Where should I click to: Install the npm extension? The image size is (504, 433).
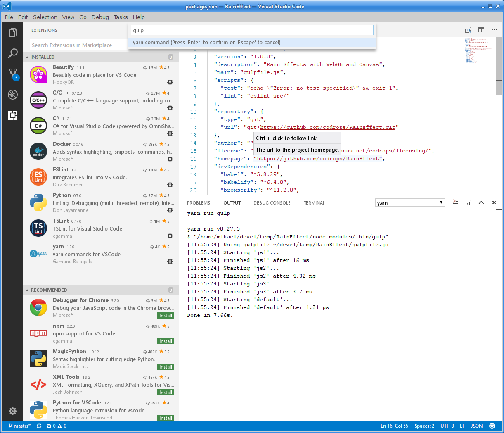point(166,341)
